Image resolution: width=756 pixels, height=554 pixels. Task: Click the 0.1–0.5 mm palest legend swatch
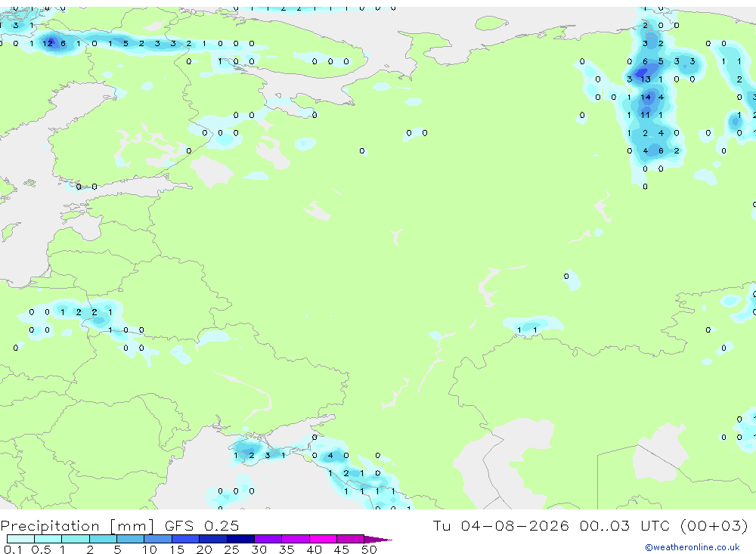click(x=20, y=539)
